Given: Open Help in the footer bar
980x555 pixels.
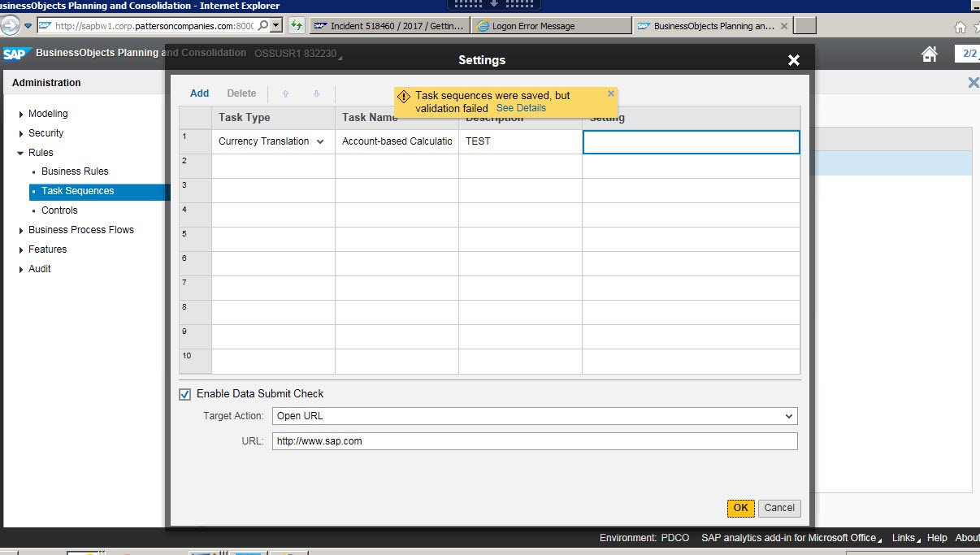Looking at the screenshot, I should 937,538.
